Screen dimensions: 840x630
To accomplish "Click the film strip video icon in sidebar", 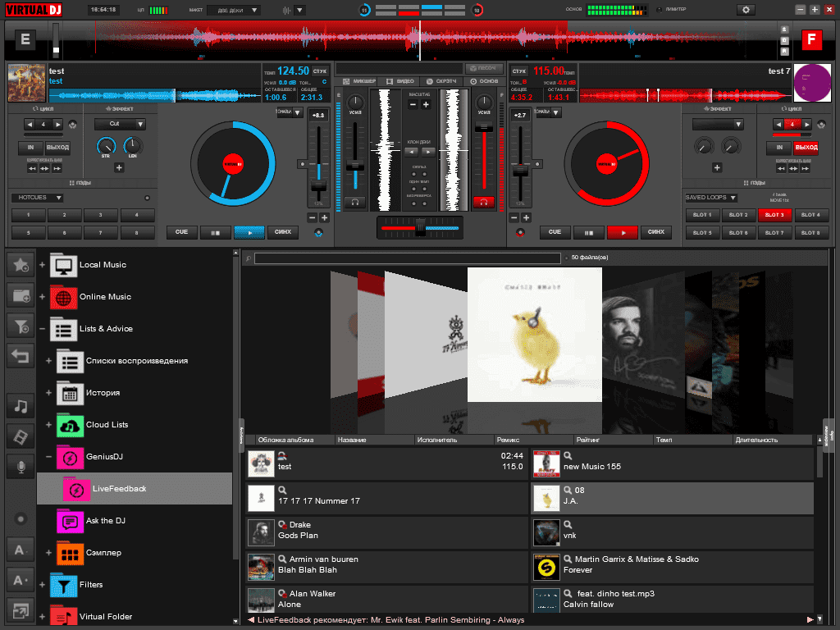I will click(21, 437).
